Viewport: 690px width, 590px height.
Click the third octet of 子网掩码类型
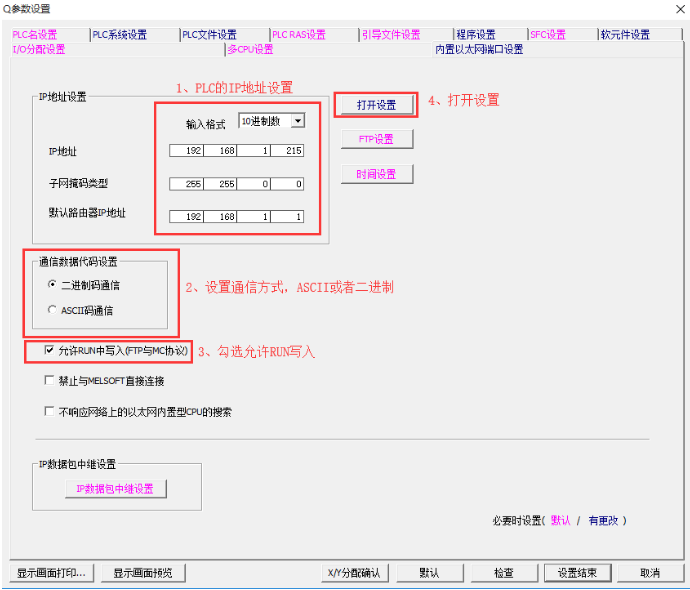pyautogui.click(x=253, y=184)
